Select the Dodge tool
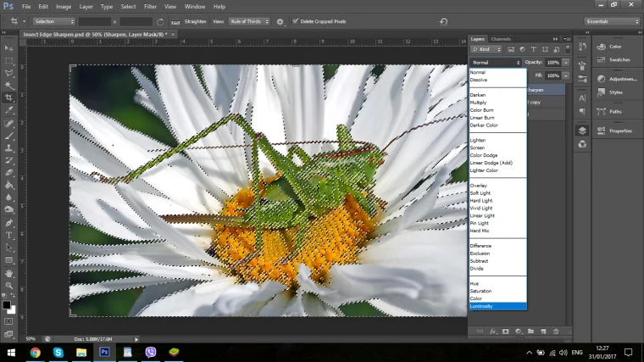This screenshot has height=362, width=644. pos(8,210)
